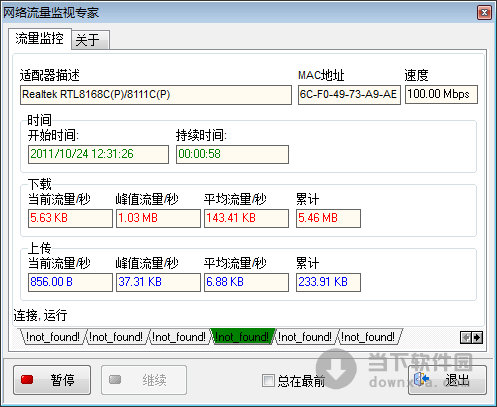Viewport: 497px width, 407px height.
Task: Click the exit door icon on 退出
Action: tap(421, 379)
